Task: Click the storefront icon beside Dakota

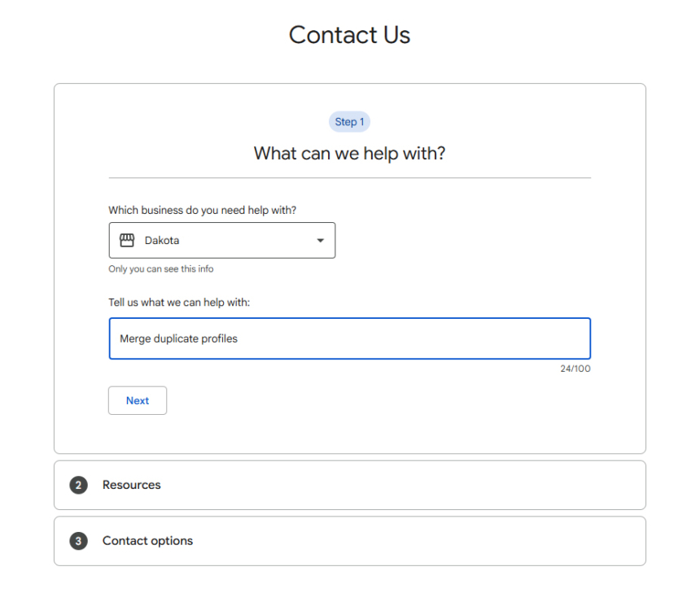Action: pos(126,240)
